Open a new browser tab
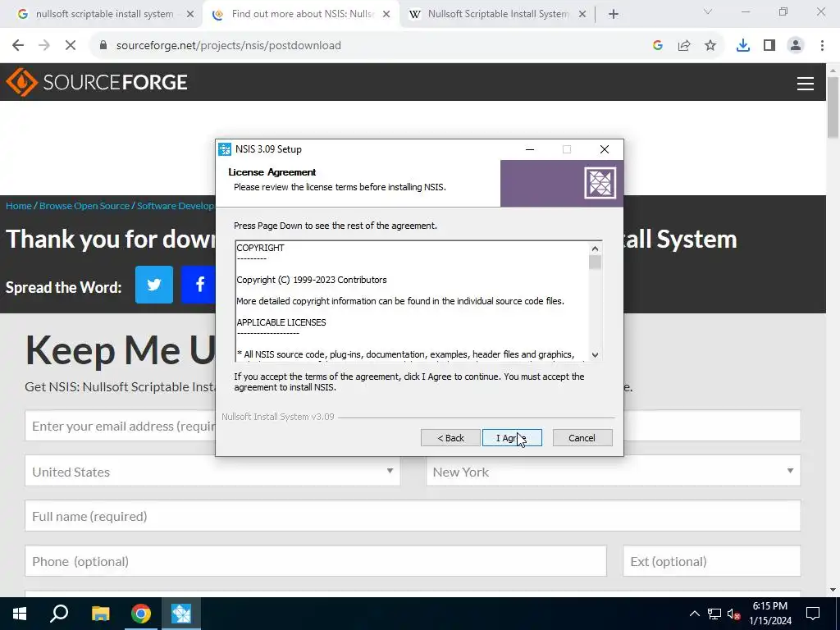The image size is (840, 630). (x=614, y=15)
